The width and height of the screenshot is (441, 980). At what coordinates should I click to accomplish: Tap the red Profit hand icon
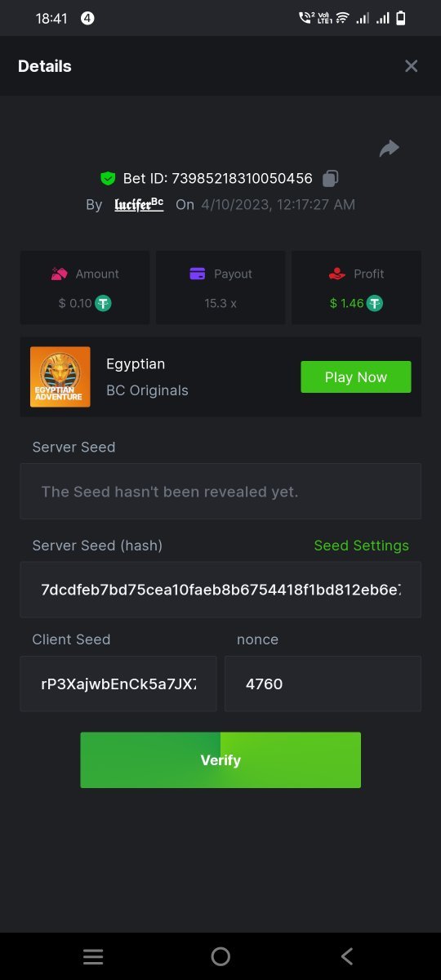click(x=336, y=274)
